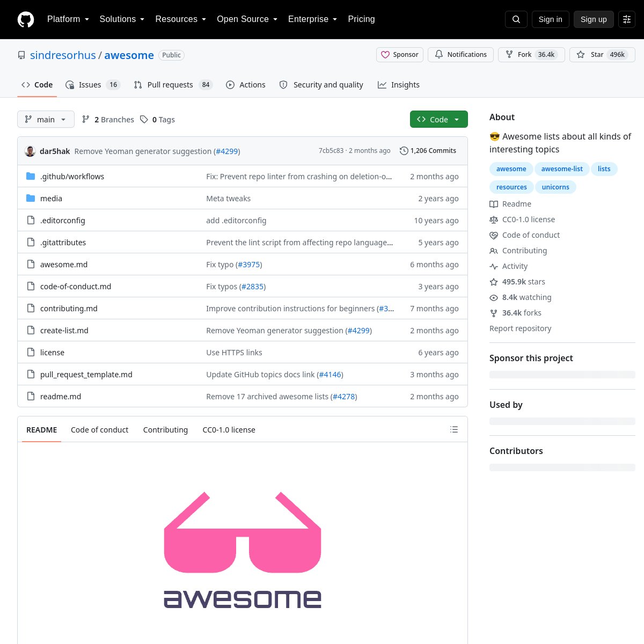The height and width of the screenshot is (644, 644).
Task: Click dar5hak's avatar image
Action: pyautogui.click(x=30, y=151)
